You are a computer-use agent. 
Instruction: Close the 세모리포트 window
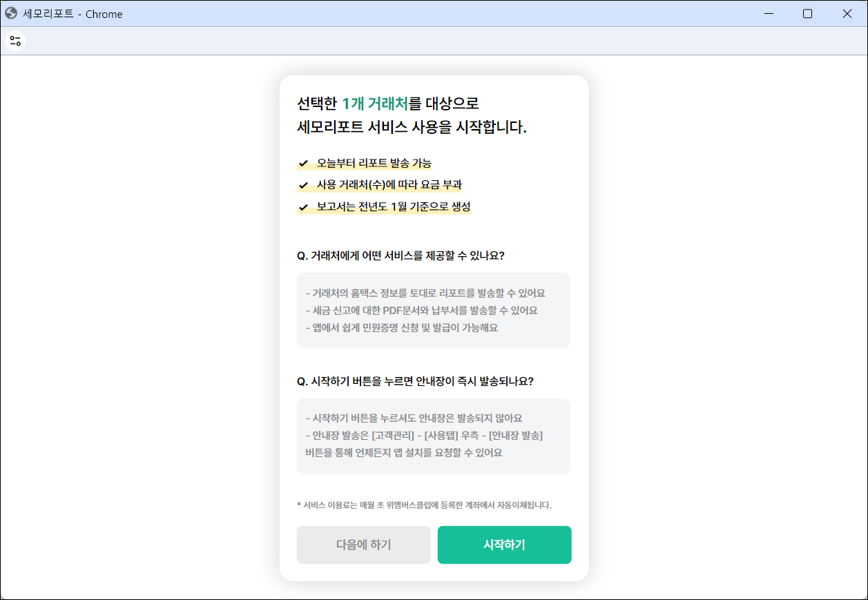click(847, 14)
